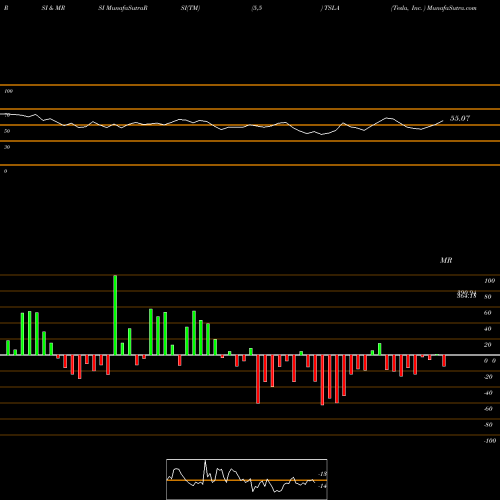This screenshot has width=500, height=500.
Task: Click the tallest green MR bar
Action: (115, 315)
